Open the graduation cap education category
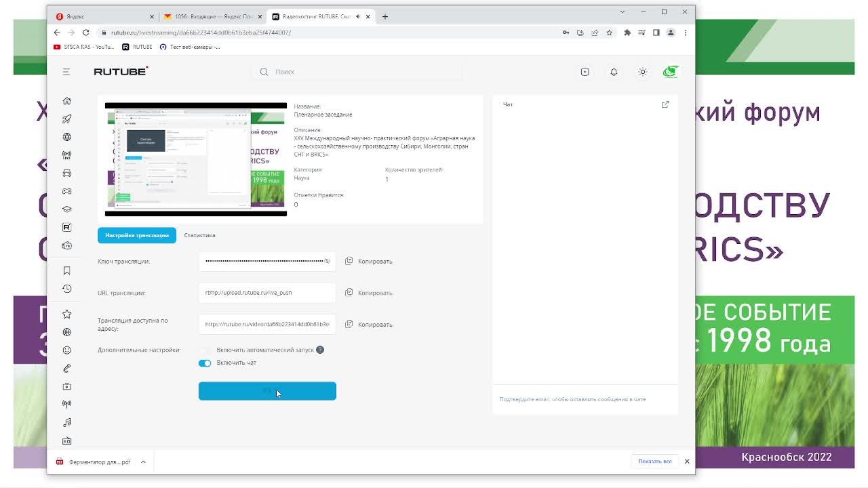The width and height of the screenshot is (868, 488). [x=66, y=209]
